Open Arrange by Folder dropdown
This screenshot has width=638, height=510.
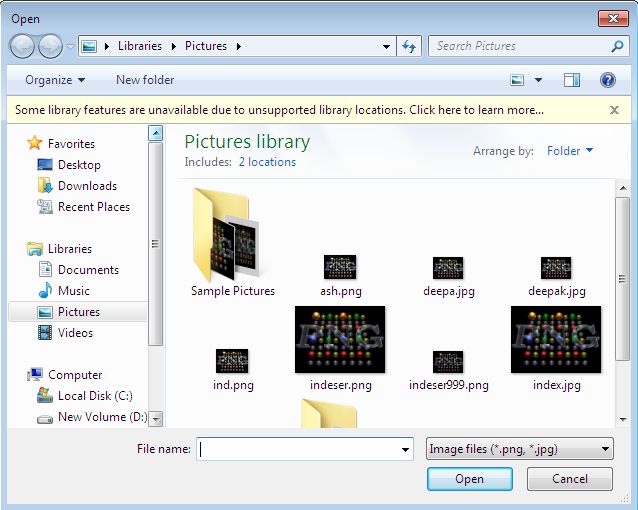(x=570, y=151)
